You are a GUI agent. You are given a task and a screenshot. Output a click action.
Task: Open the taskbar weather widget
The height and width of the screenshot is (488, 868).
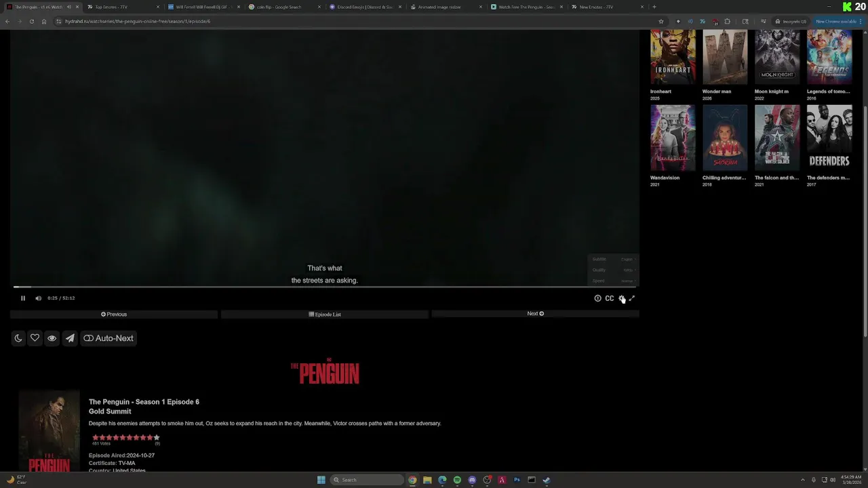[x=16, y=480]
